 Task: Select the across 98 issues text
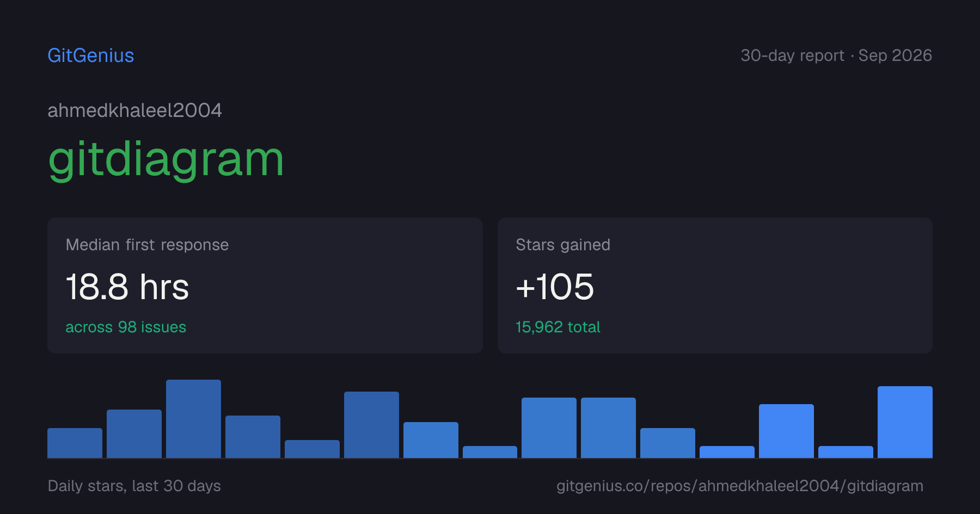click(x=126, y=327)
